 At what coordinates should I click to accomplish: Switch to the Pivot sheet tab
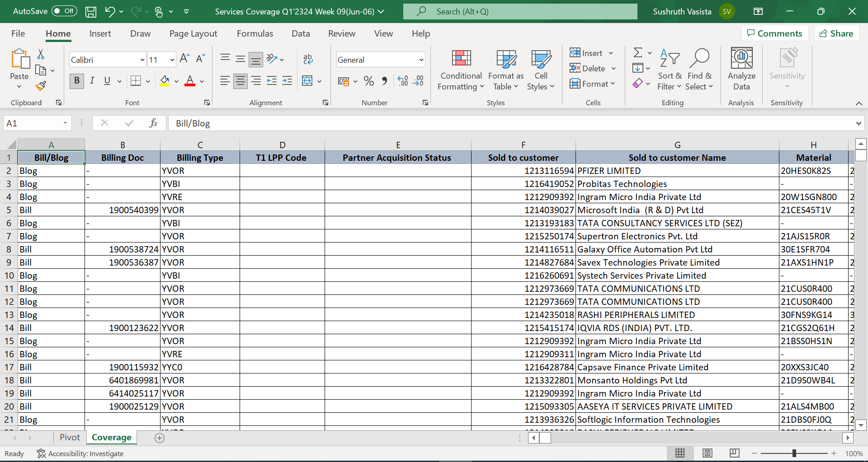pos(70,437)
